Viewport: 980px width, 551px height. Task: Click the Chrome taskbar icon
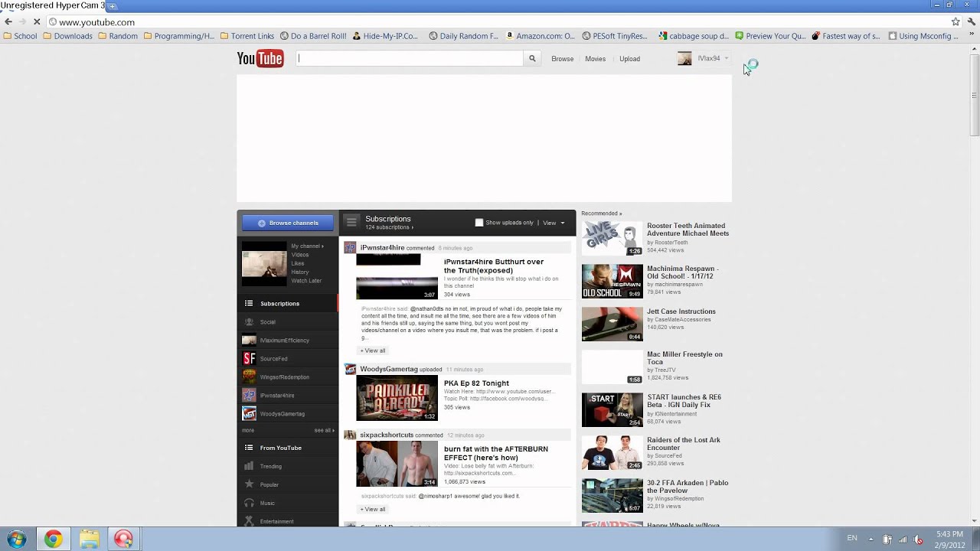pos(53,540)
